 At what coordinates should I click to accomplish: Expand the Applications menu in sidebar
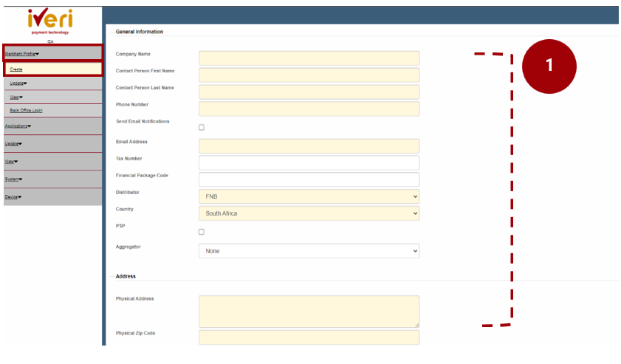18,126
